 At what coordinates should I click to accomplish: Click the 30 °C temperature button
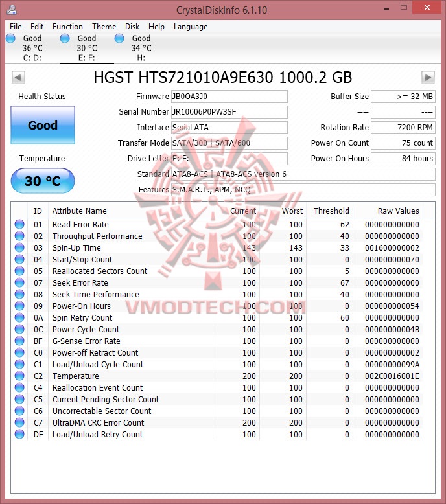(x=43, y=181)
